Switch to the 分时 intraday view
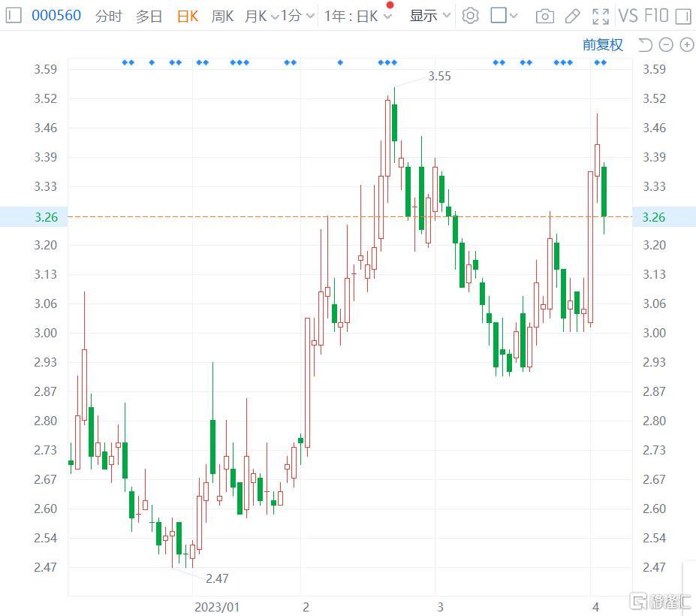The width and height of the screenshot is (696, 616). point(108,17)
